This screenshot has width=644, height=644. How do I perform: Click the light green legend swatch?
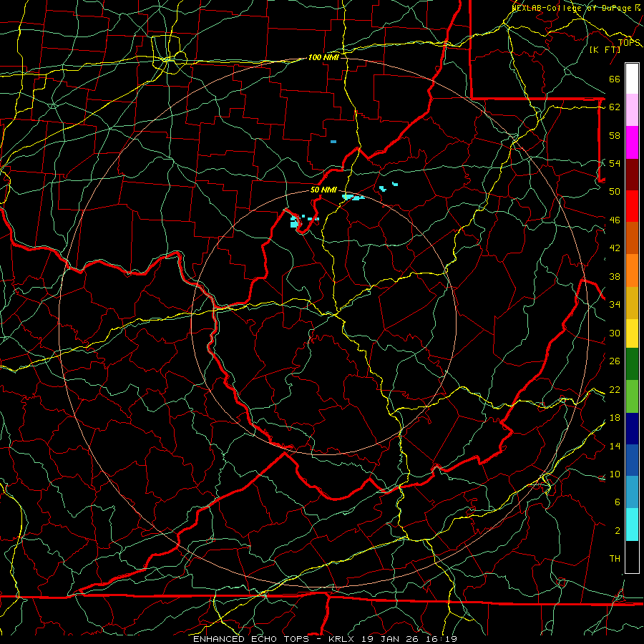632,396
